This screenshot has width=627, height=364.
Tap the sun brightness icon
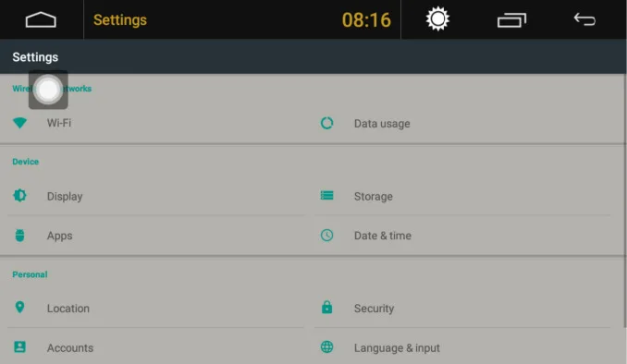pyautogui.click(x=437, y=18)
